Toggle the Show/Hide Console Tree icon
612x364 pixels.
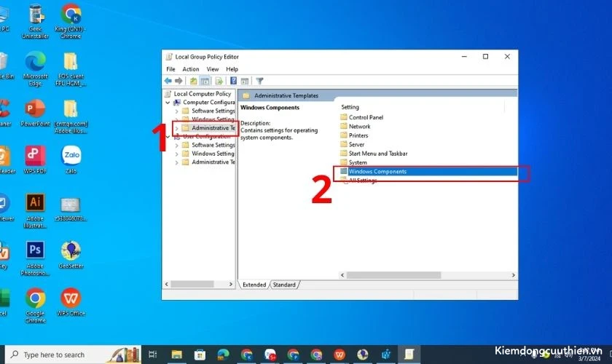205,81
